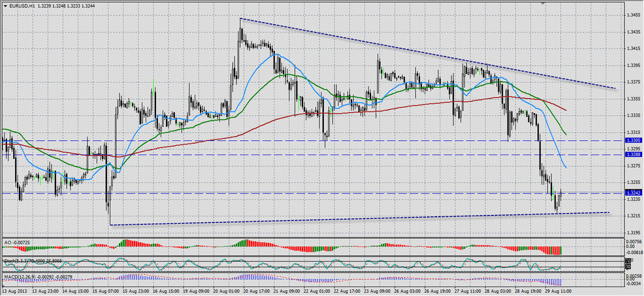The image size is (644, 296).
Task: Select the 1.3305 price level label
Action: (x=633, y=141)
